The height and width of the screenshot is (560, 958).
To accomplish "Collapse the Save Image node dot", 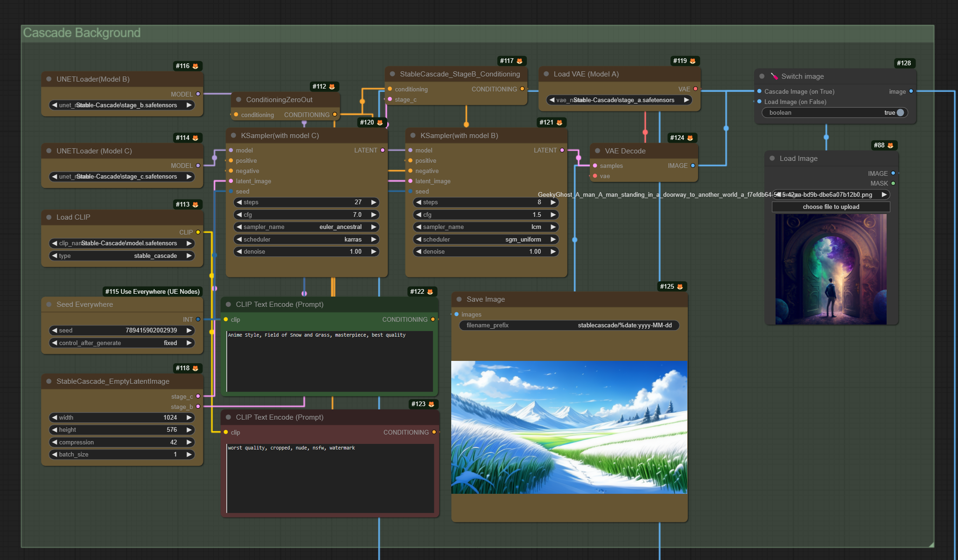I will point(459,299).
